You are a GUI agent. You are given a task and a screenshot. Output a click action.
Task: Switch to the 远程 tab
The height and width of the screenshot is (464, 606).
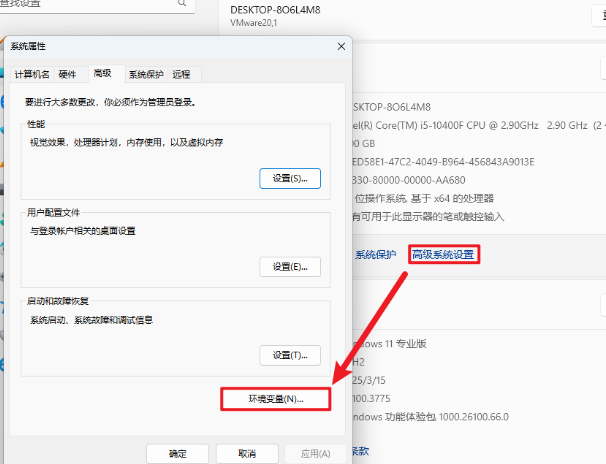tap(181, 74)
